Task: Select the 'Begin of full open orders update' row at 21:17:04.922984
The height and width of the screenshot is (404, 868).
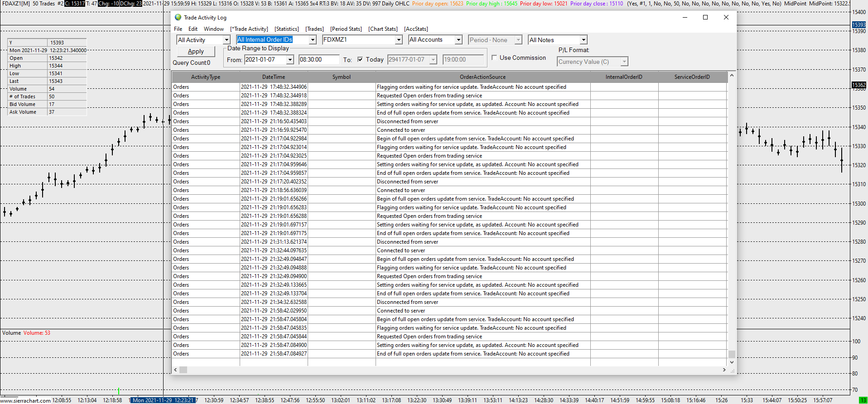Action: [x=449, y=139]
